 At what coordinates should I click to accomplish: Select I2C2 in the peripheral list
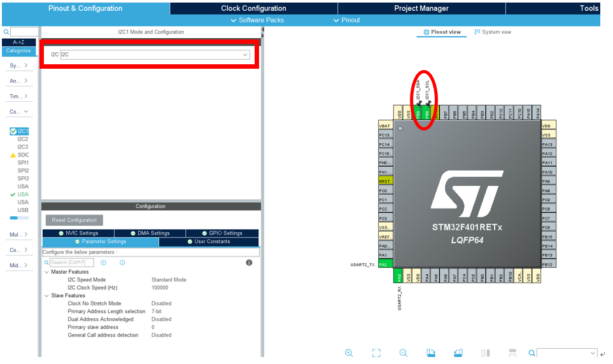click(x=23, y=139)
